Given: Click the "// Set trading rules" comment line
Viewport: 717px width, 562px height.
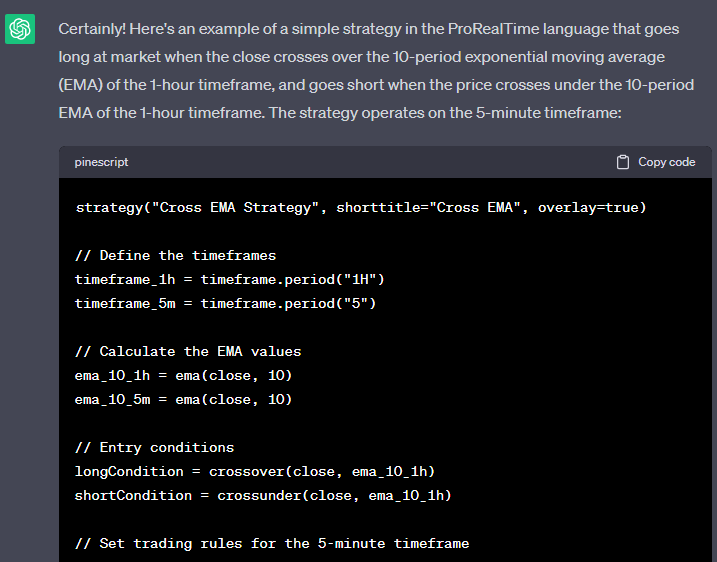Looking at the screenshot, I should pos(272,544).
